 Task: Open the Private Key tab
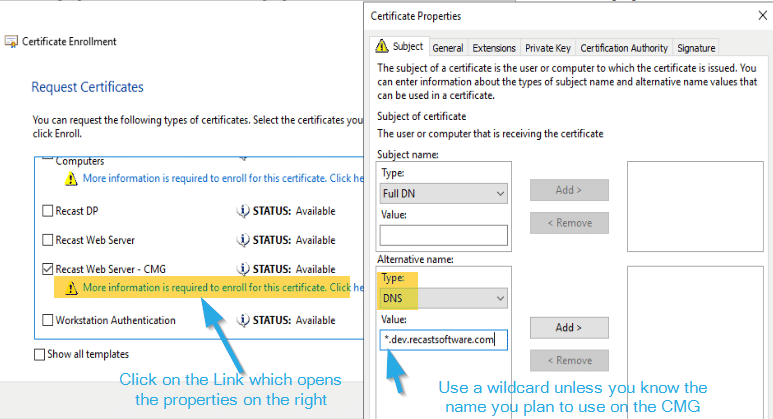tap(547, 48)
